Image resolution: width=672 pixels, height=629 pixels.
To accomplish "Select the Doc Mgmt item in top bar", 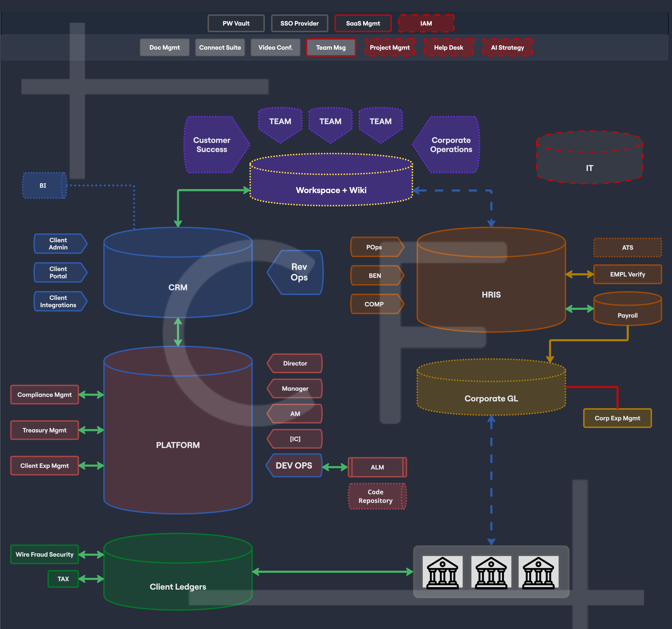I will (165, 47).
